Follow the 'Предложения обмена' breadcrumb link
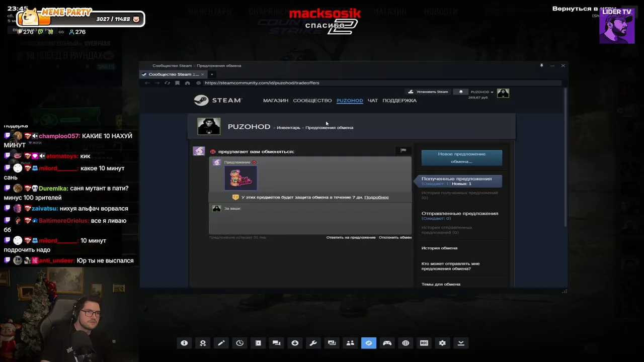 tap(329, 128)
